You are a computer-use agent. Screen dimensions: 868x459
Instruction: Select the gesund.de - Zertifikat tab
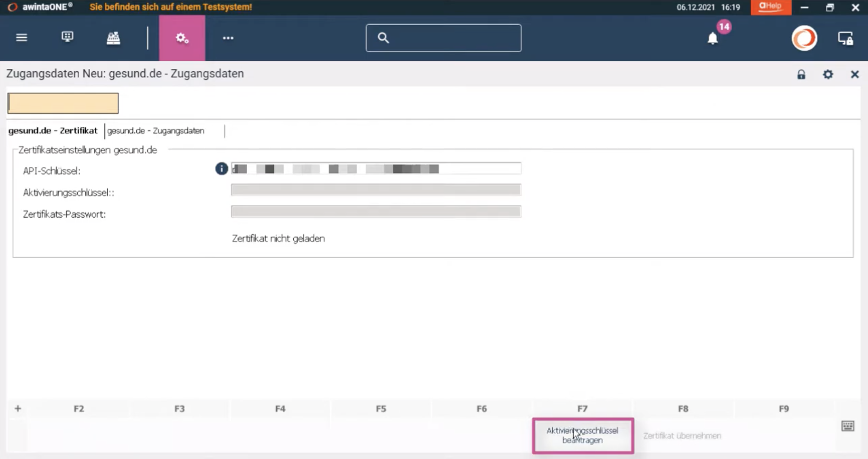53,131
